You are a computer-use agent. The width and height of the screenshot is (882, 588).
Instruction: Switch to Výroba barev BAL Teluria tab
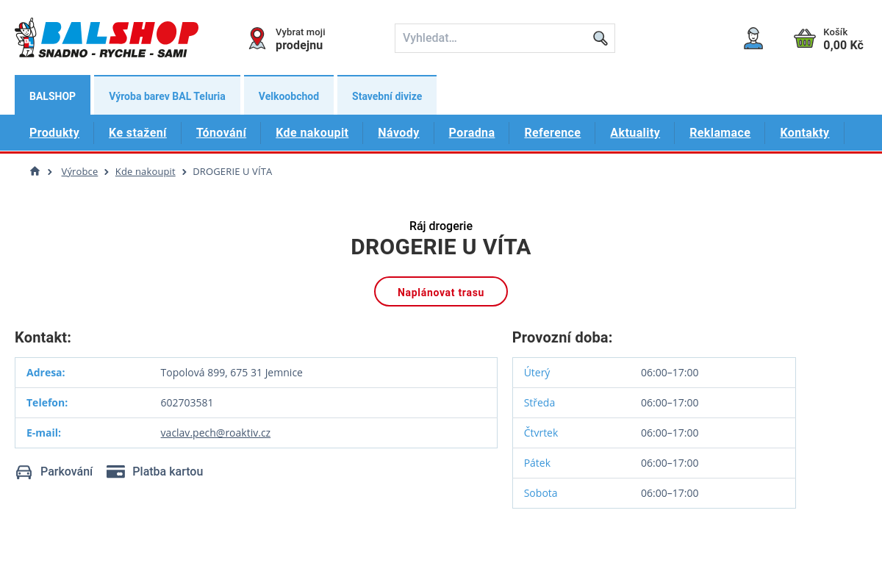(167, 96)
